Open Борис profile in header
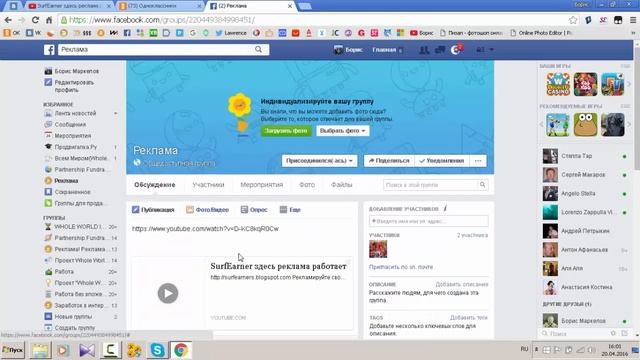This screenshot has height=360, width=640. [348, 50]
